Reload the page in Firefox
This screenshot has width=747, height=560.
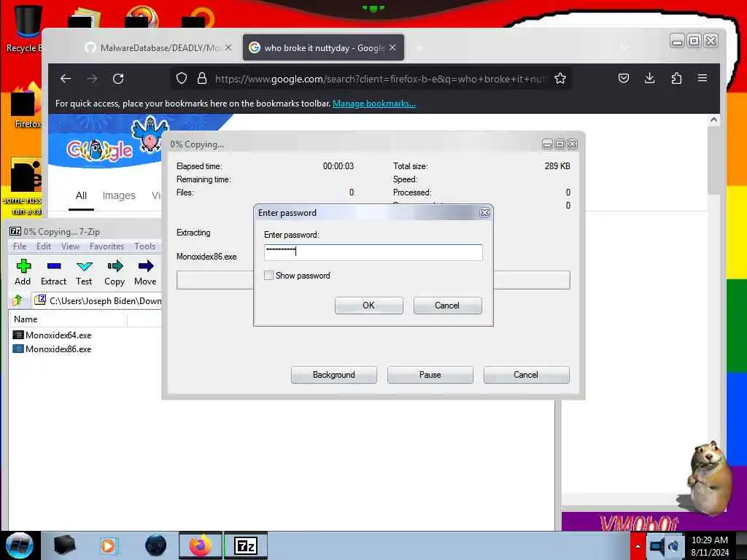point(118,79)
